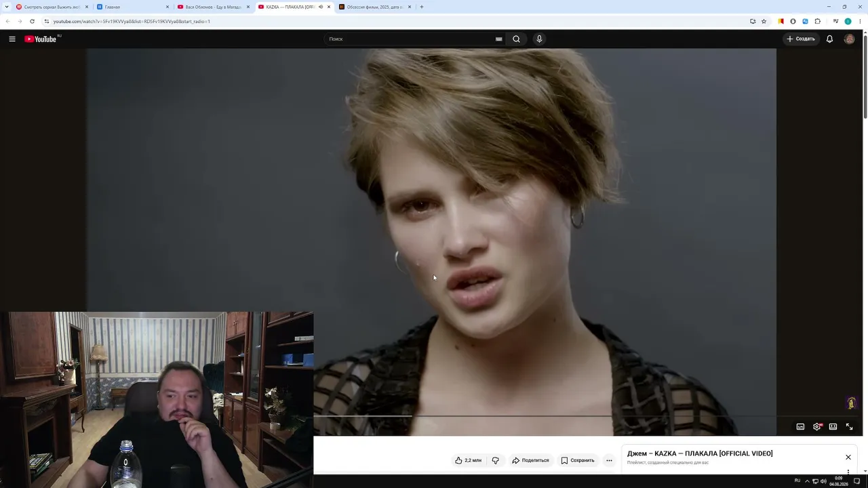Save the video with Сохранить
This screenshot has width=868, height=488.
(x=578, y=460)
